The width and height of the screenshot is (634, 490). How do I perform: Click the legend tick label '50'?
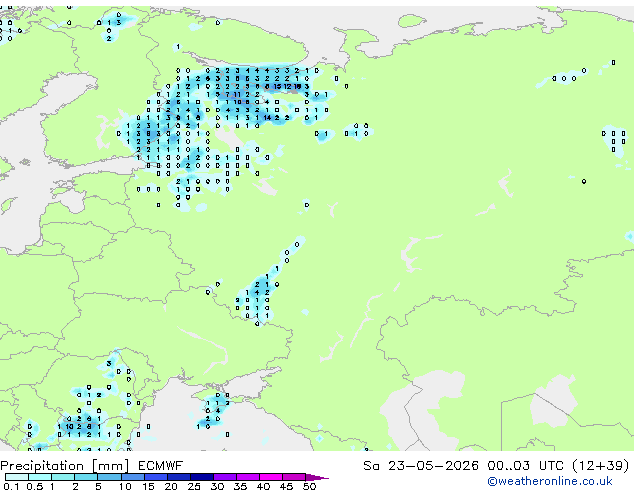tap(309, 486)
